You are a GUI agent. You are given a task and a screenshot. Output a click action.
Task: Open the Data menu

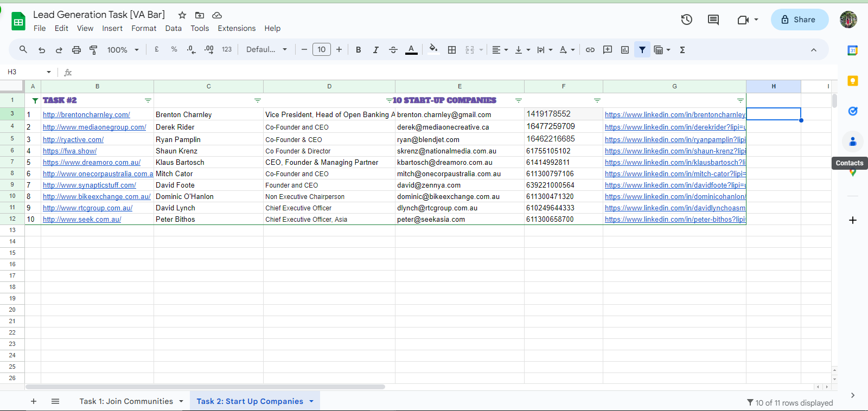(174, 28)
